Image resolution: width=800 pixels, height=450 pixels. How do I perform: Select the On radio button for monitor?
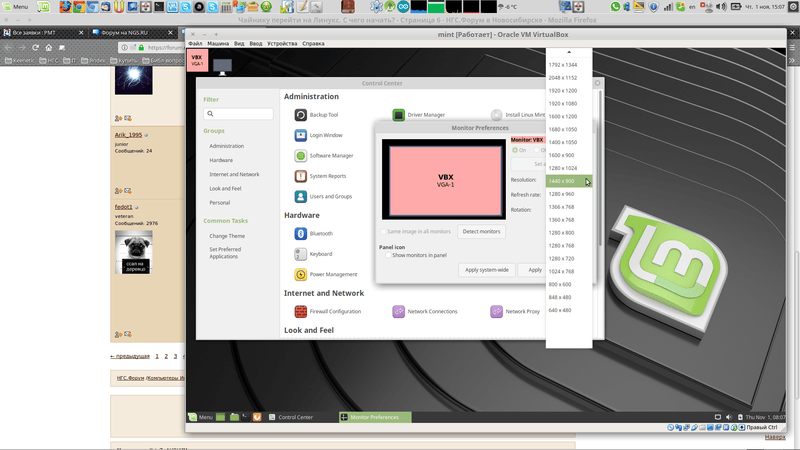pos(515,150)
